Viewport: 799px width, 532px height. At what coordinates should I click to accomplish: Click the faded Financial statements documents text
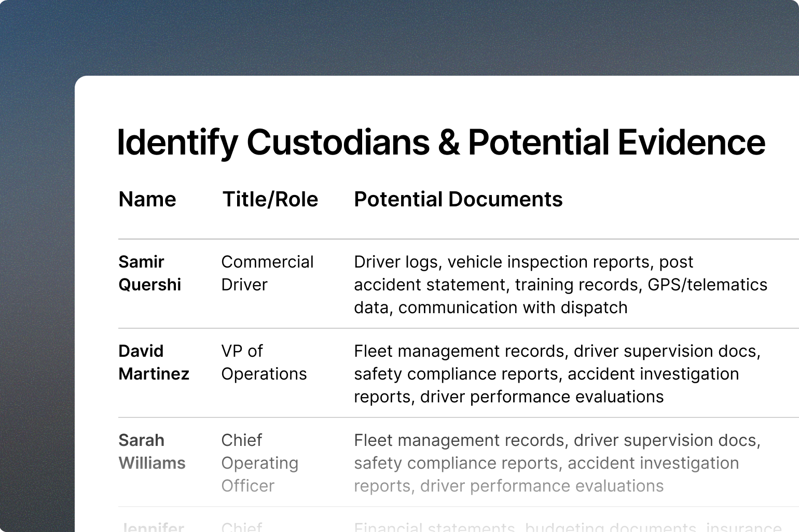(435, 527)
